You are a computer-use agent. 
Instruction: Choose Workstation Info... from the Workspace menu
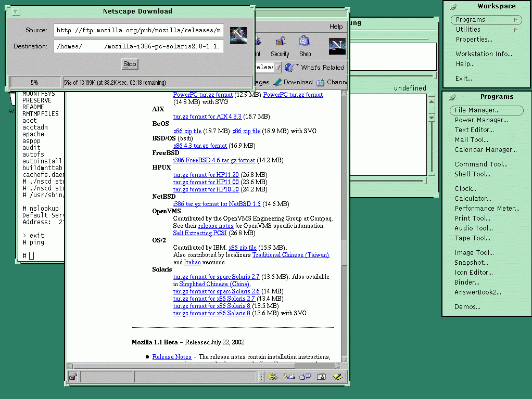[484, 54]
